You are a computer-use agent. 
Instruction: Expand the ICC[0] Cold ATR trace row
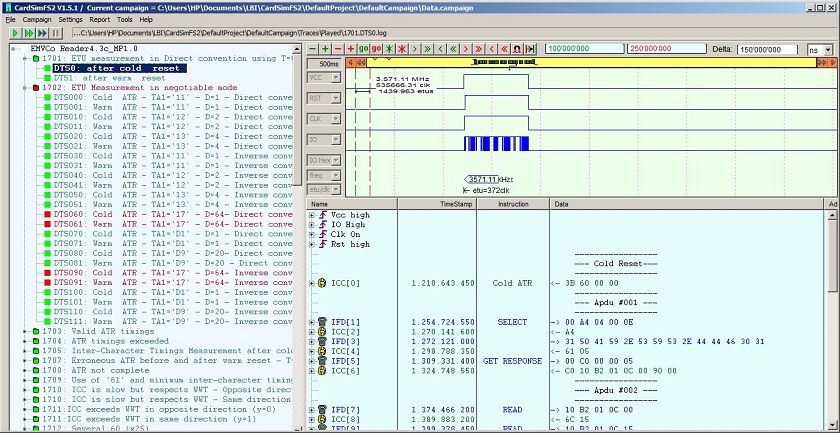[x=312, y=283]
